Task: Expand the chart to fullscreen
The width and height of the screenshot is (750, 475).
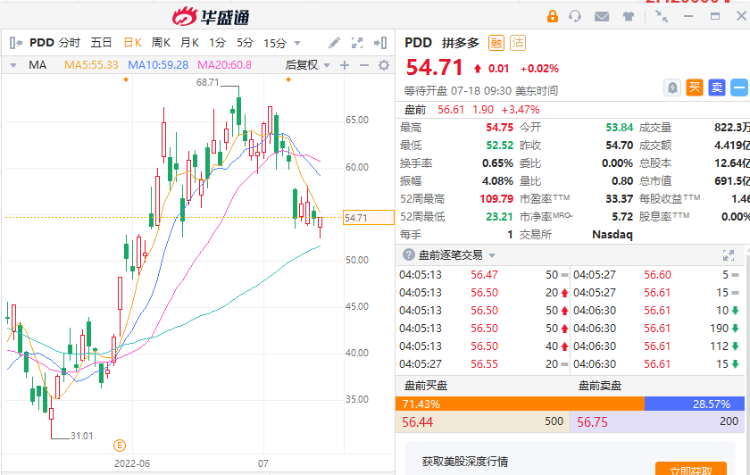Action: [358, 42]
